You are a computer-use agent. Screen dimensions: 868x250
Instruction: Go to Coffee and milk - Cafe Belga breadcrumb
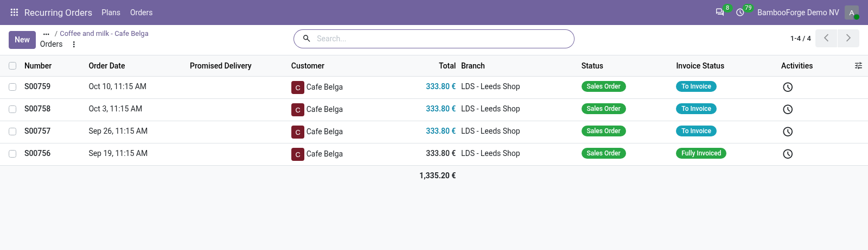104,34
